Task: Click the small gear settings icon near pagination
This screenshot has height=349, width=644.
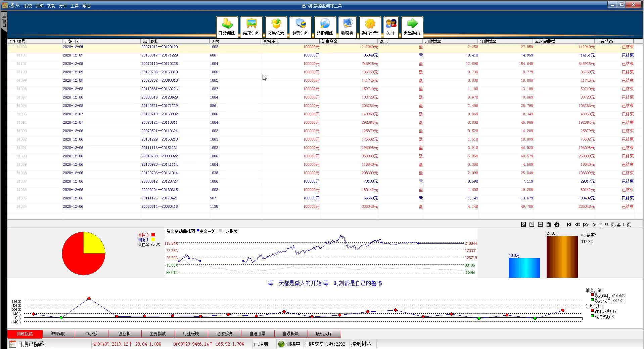Action: tap(557, 224)
